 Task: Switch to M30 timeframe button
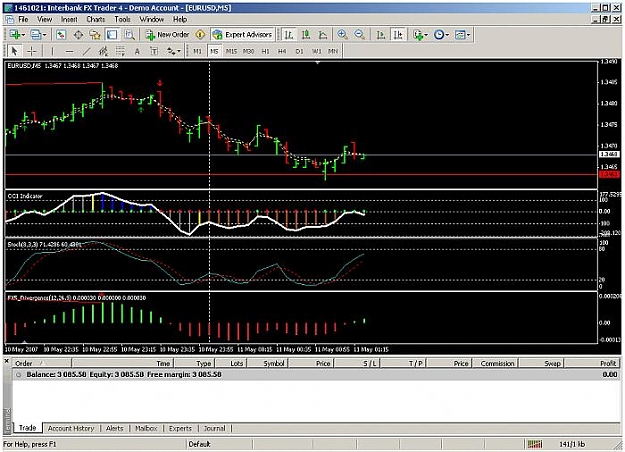248,51
